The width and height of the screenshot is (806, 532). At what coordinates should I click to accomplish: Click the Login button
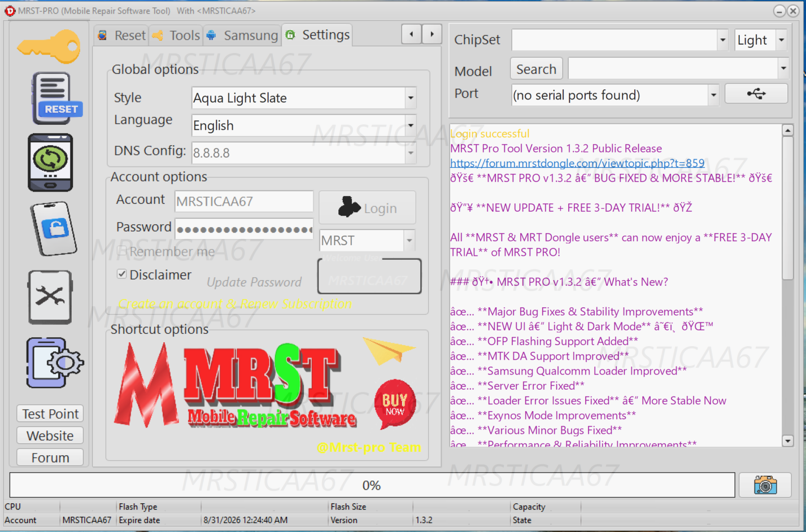[368, 208]
